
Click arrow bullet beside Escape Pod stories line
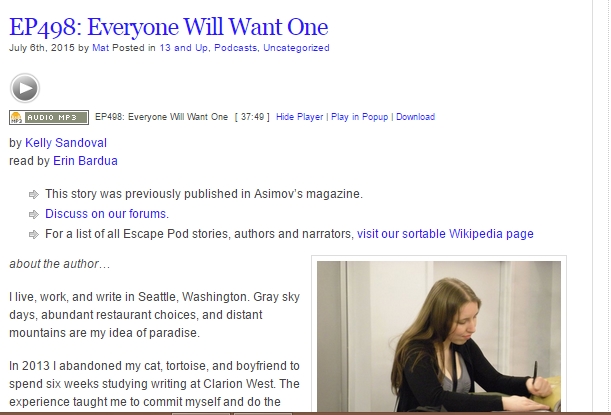(34, 234)
